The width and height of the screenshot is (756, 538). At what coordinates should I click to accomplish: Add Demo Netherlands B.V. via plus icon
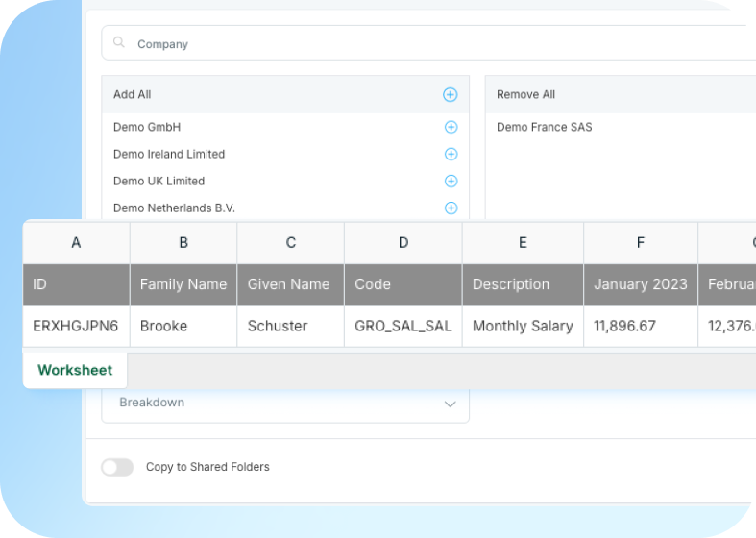[451, 208]
